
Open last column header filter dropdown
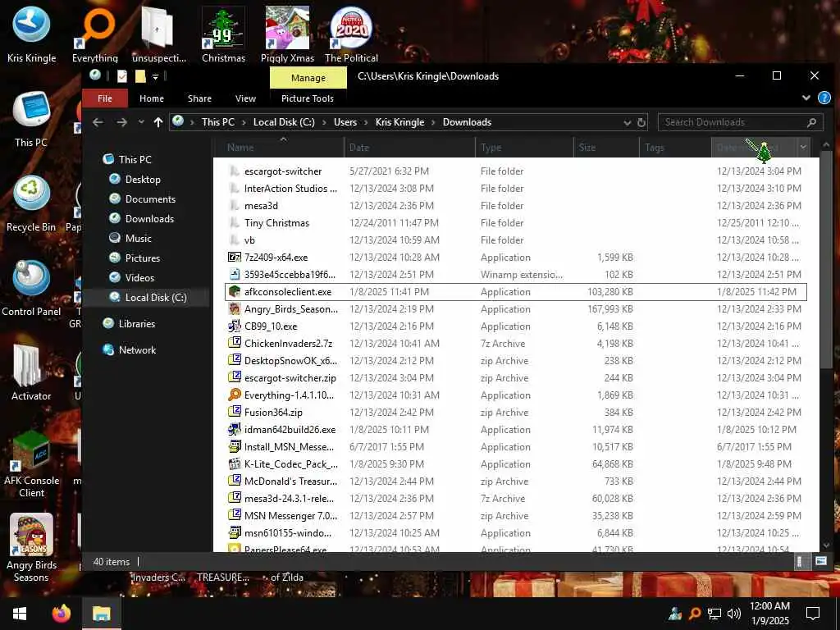point(804,148)
